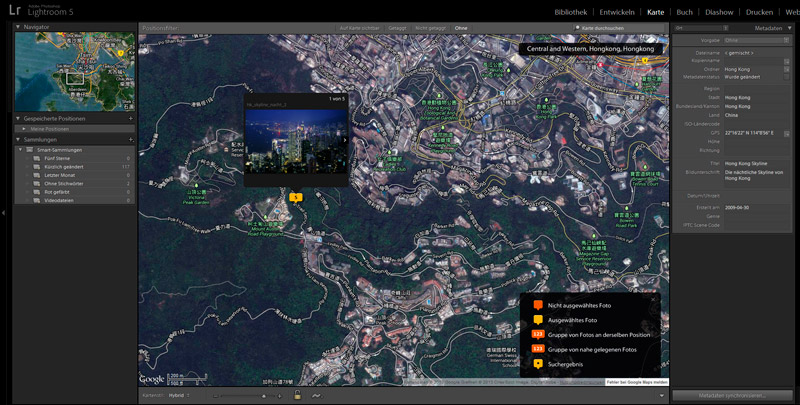
Task: Collapse the Navigator panel
Action: click(19, 29)
